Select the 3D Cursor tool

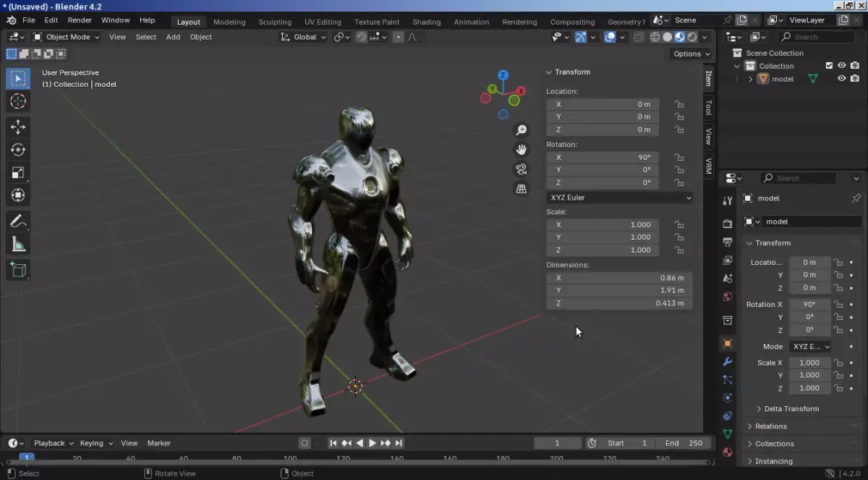tap(18, 101)
